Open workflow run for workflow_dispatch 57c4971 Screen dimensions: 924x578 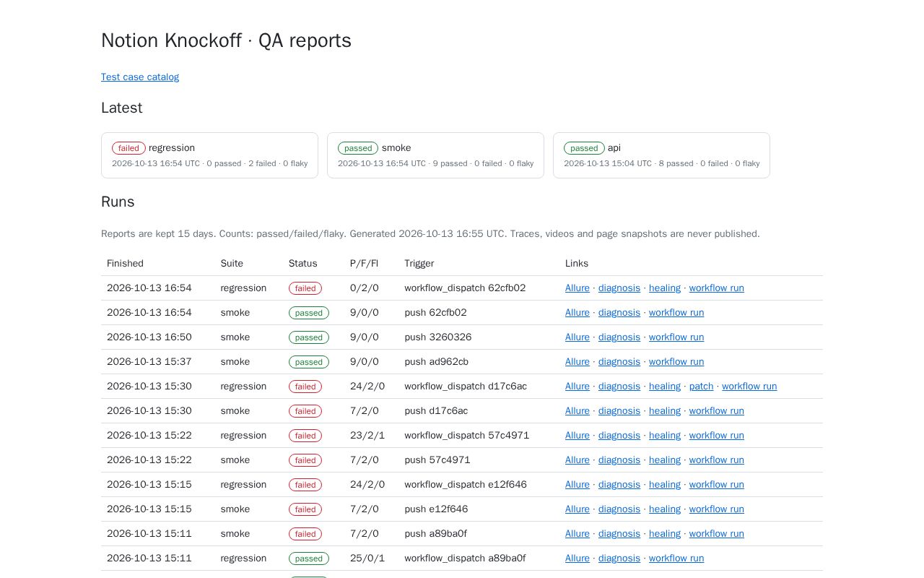pyautogui.click(x=717, y=436)
